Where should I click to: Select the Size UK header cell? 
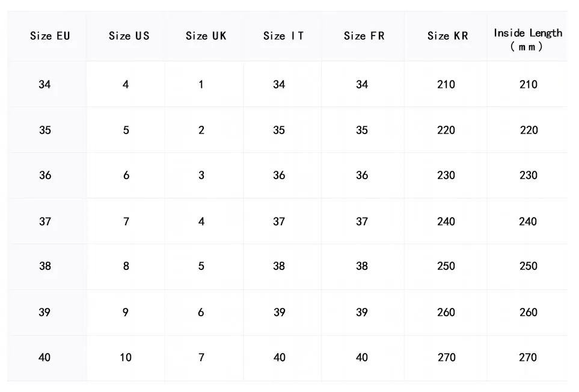pos(206,36)
